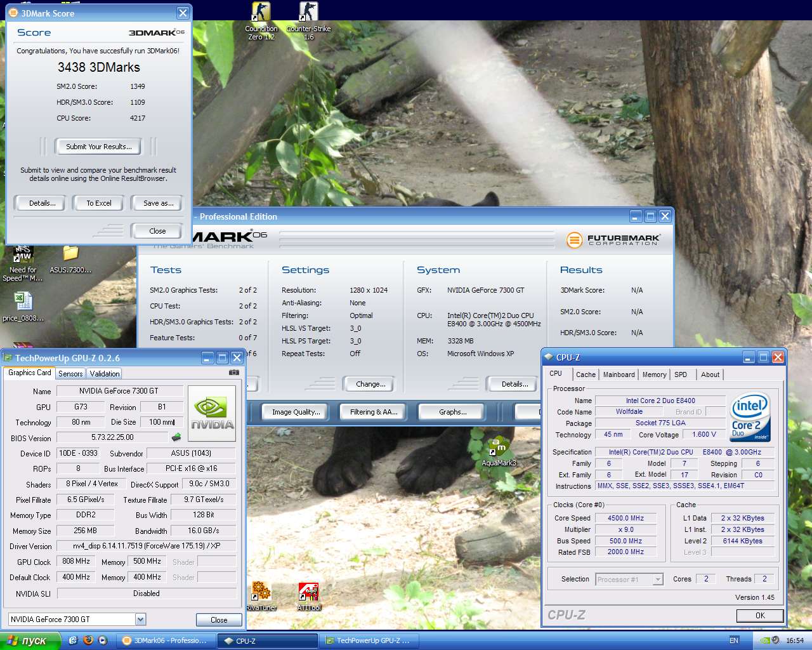Open Processor #1 selection dropdown
This screenshot has width=812, height=650.
coord(658,579)
